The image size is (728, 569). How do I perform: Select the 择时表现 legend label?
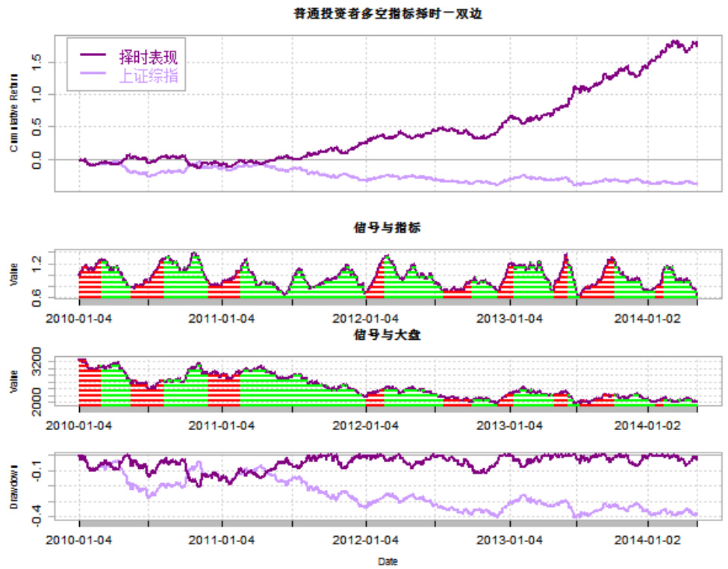tap(149, 56)
